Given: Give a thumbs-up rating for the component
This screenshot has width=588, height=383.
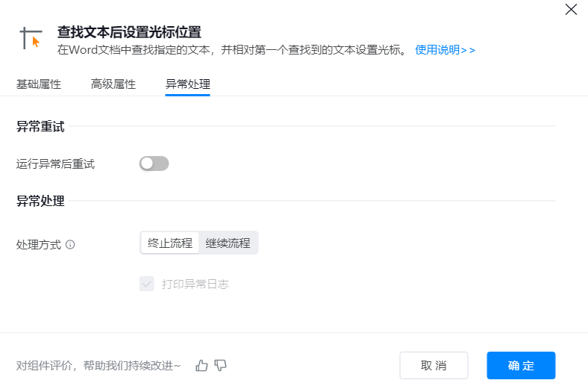Looking at the screenshot, I should tap(201, 365).
